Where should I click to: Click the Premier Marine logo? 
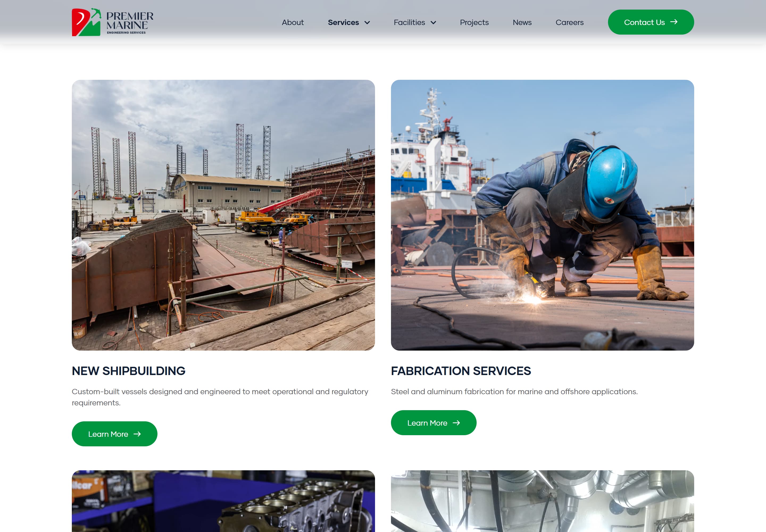click(x=113, y=22)
